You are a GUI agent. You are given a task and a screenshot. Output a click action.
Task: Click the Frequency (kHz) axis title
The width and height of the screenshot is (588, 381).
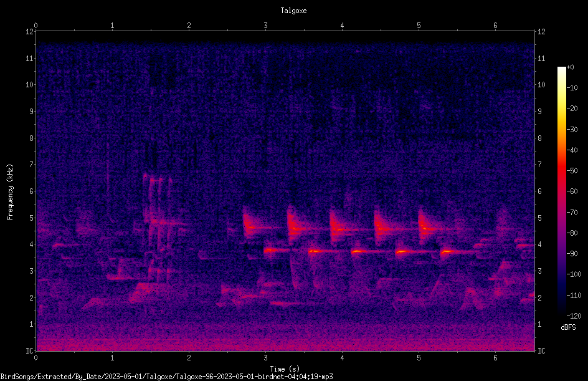pyautogui.click(x=10, y=191)
